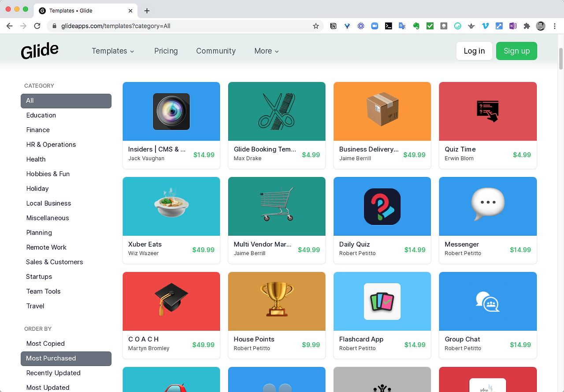This screenshot has height=392, width=564.
Task: Reload the page
Action: pyautogui.click(x=37, y=26)
